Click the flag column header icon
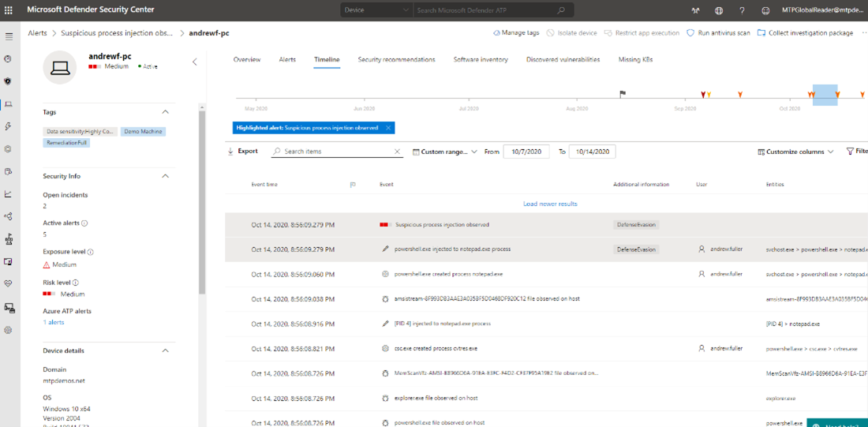Viewport: 868px width, 427px height. (x=353, y=185)
